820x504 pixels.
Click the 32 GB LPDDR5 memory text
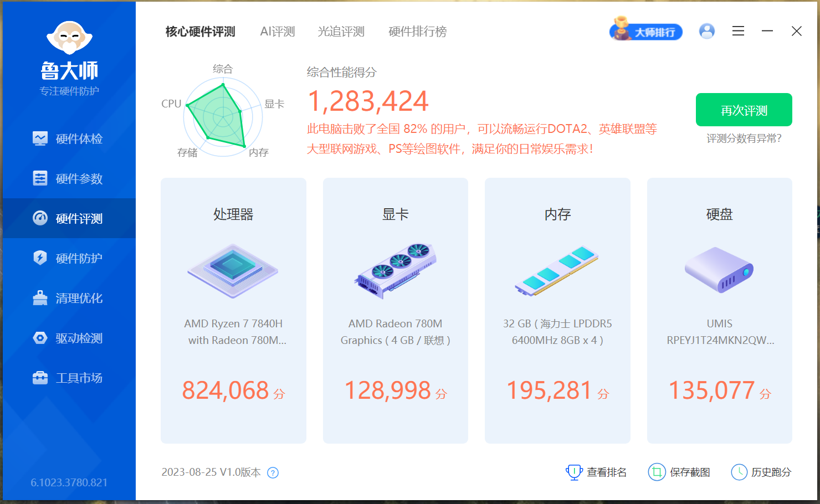[557, 332]
